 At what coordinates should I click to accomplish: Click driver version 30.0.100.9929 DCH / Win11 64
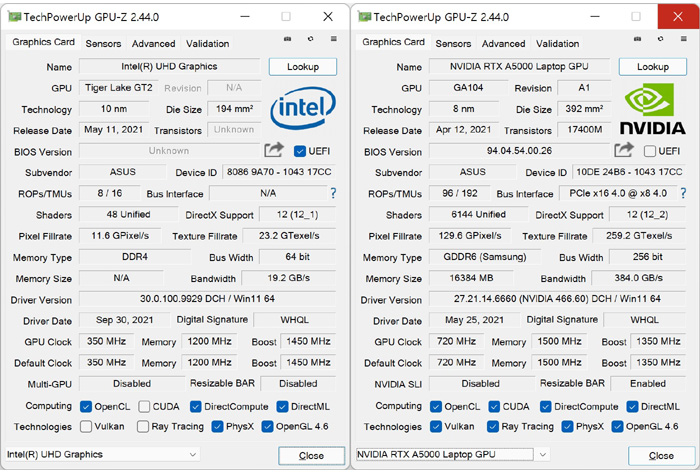click(207, 299)
